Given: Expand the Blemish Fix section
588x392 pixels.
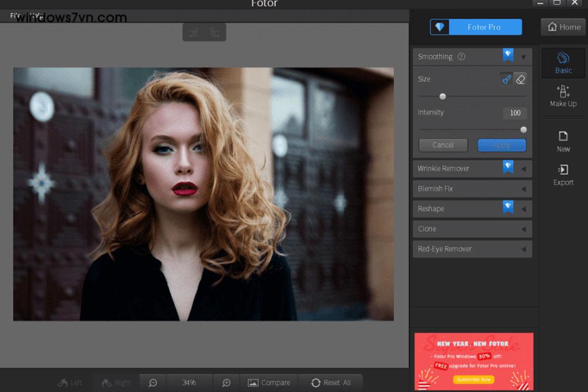Looking at the screenshot, I should click(523, 189).
